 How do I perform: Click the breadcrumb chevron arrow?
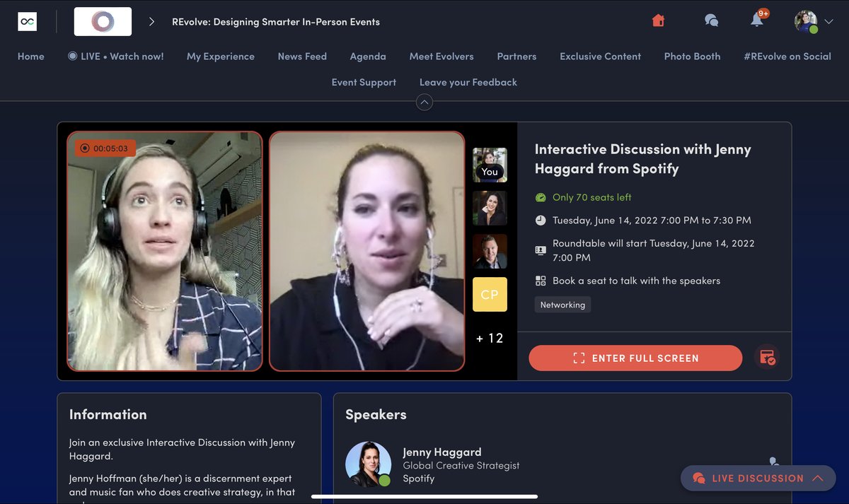[151, 22]
